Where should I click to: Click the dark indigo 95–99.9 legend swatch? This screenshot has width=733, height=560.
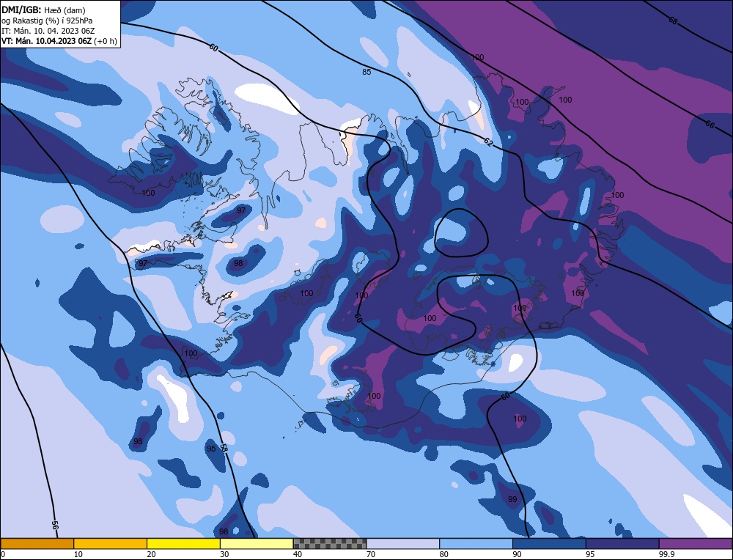coord(622,543)
